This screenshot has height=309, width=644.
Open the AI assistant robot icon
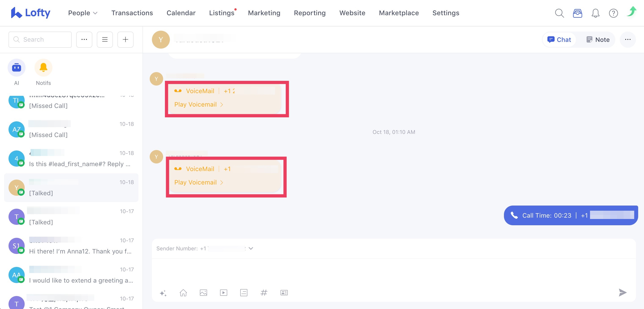click(17, 67)
